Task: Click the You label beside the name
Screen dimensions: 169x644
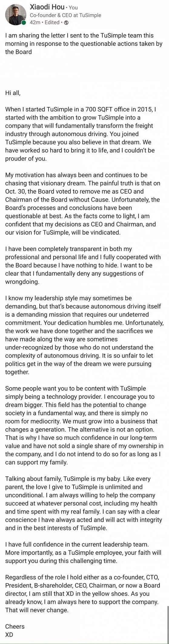Action: pyautogui.click(x=73, y=8)
